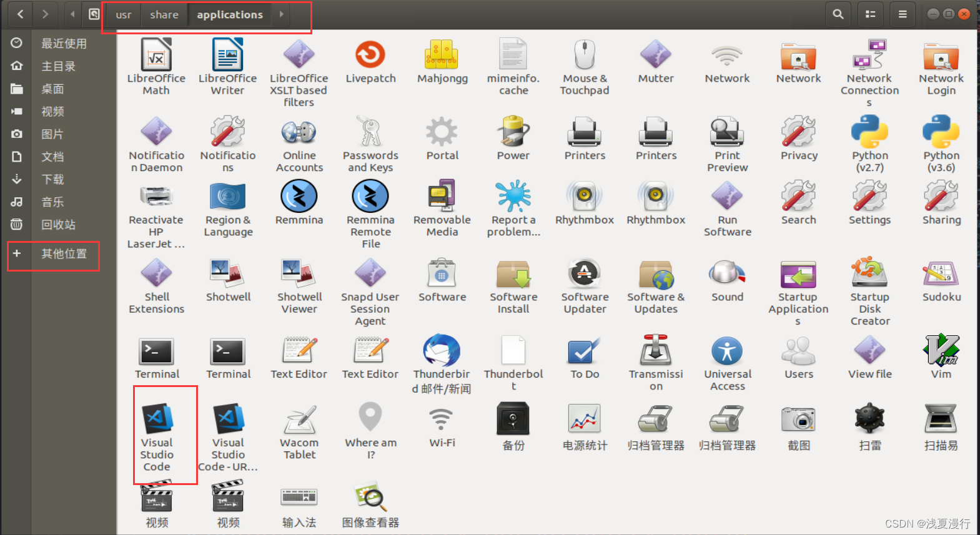Image resolution: width=980 pixels, height=535 pixels.
Task: Select the Report a problem icon
Action: 513,196
